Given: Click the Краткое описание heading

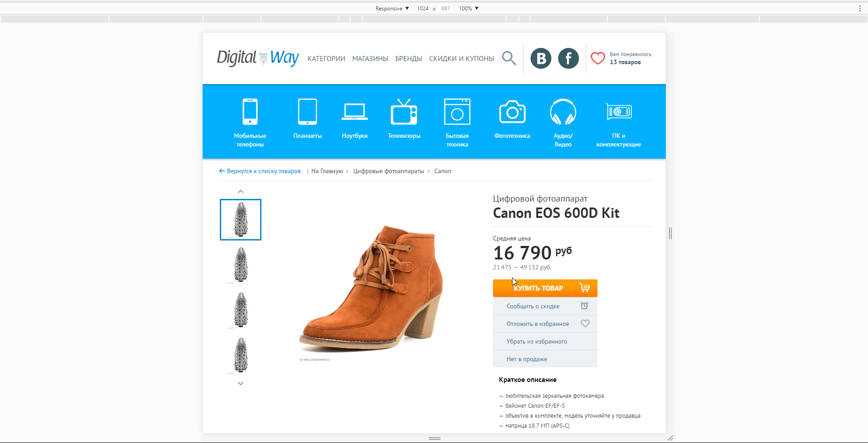Looking at the screenshot, I should click(527, 380).
